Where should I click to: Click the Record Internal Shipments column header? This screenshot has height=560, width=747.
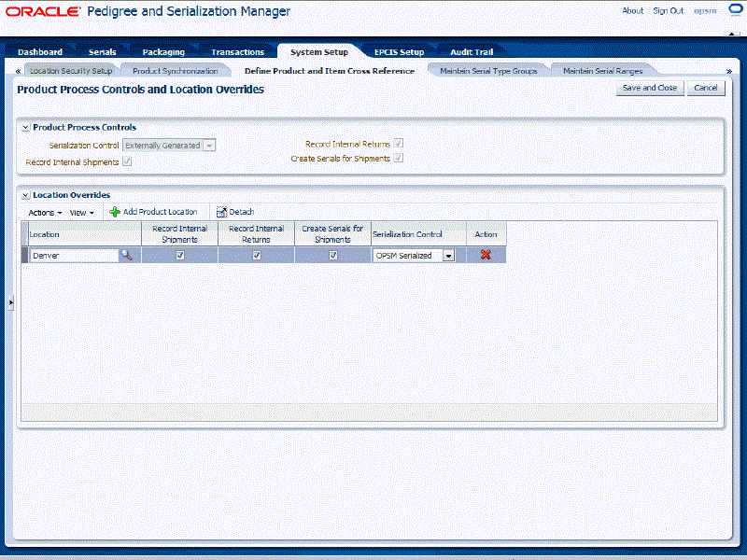179,234
